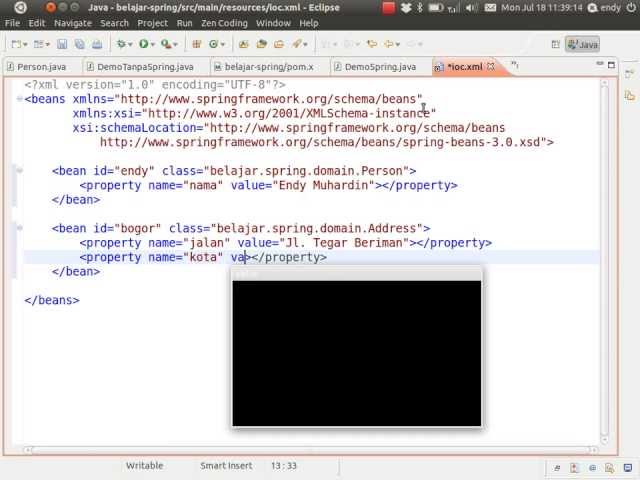Click the Task List icon in right trim

(630, 96)
